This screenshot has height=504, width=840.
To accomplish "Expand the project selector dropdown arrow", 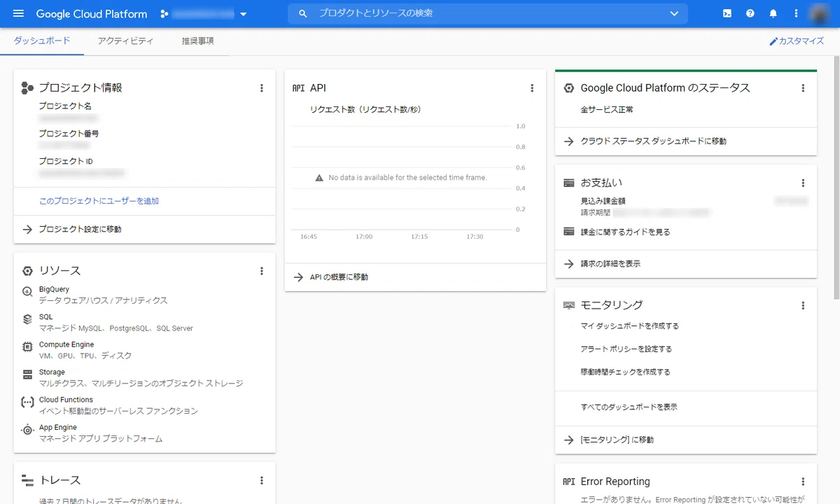I will [x=243, y=14].
